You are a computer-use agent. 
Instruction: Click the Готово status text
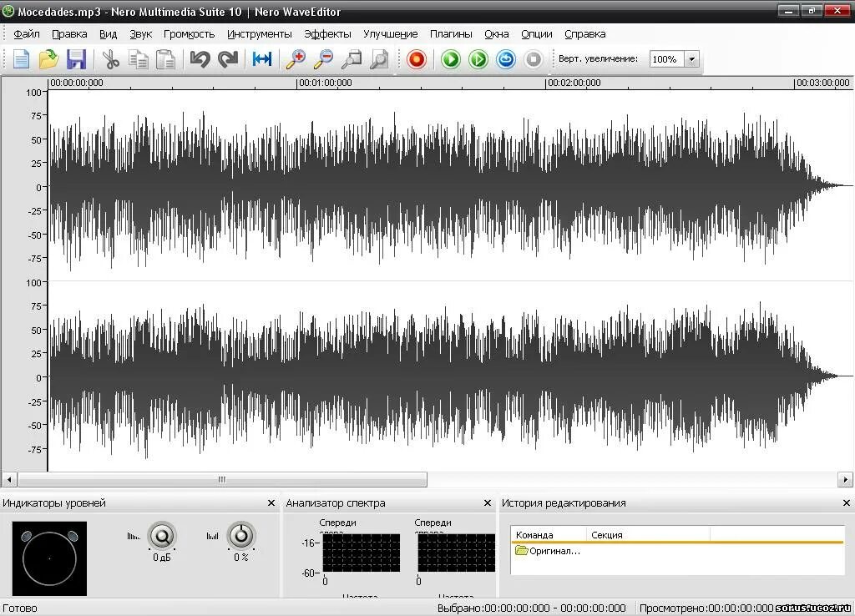tap(20, 608)
